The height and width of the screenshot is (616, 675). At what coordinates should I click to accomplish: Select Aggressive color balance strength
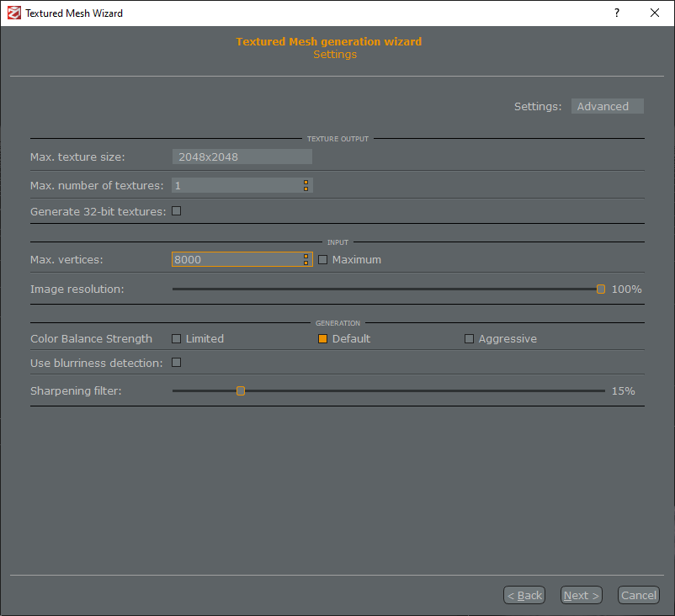click(x=469, y=339)
